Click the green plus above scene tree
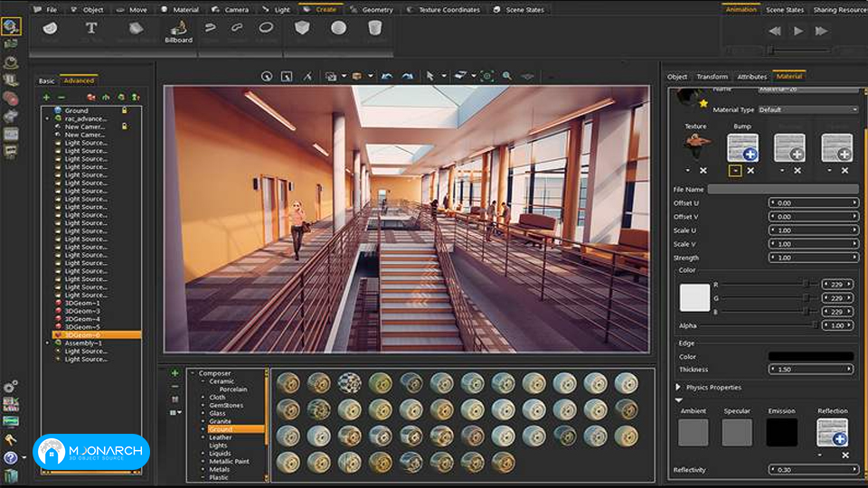 (46, 98)
